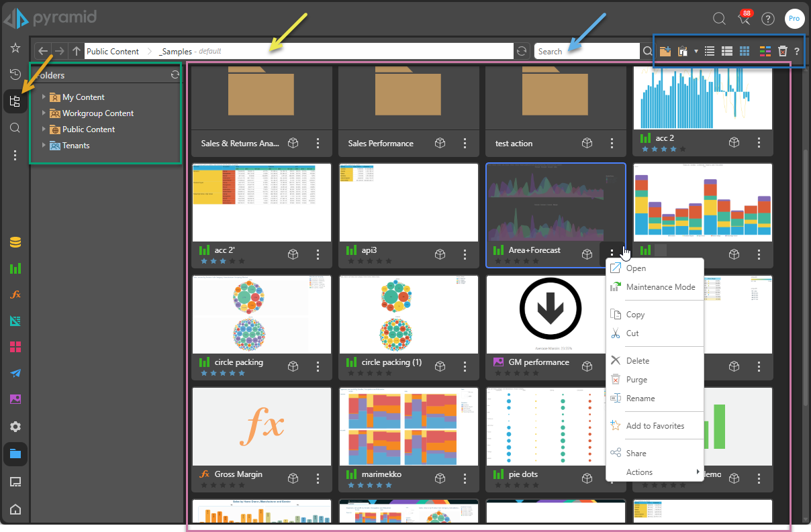Screen dimensions: 811x532
Task: Click the New Folder toolbar icon
Action: tap(665, 51)
